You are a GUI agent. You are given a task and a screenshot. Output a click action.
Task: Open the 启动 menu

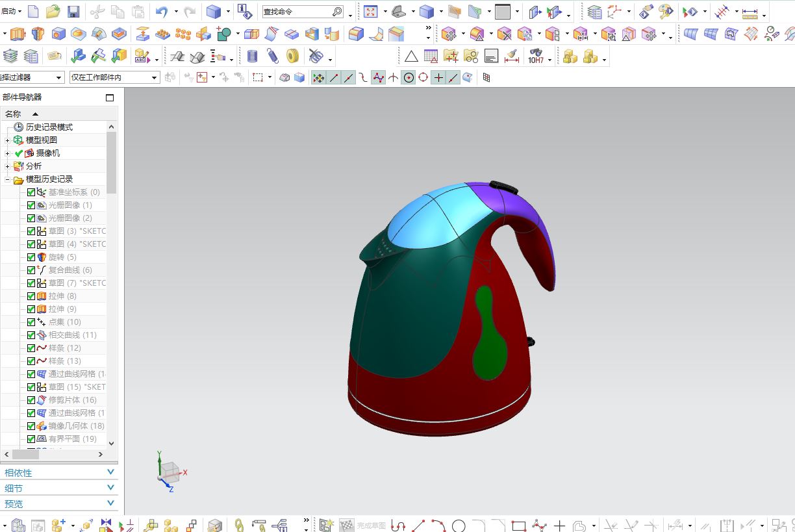[11, 11]
